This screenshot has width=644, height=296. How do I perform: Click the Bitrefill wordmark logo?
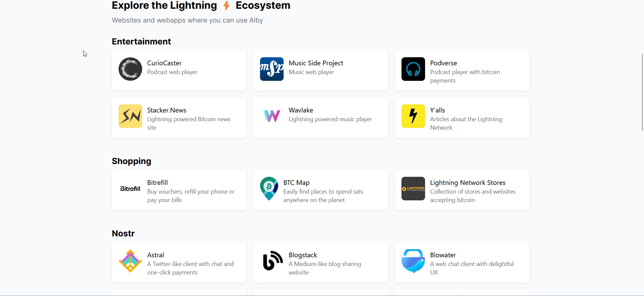tap(130, 189)
